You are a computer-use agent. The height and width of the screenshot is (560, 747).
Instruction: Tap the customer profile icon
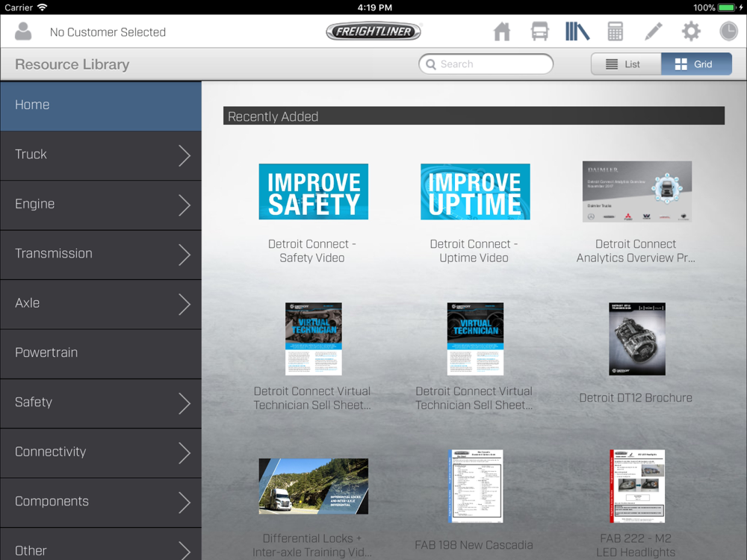pos(24,31)
